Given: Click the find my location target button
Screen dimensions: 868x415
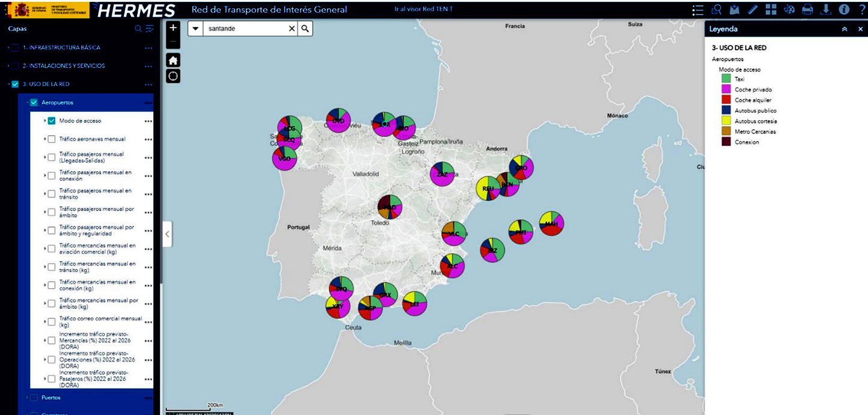Looking at the screenshot, I should point(173,76).
